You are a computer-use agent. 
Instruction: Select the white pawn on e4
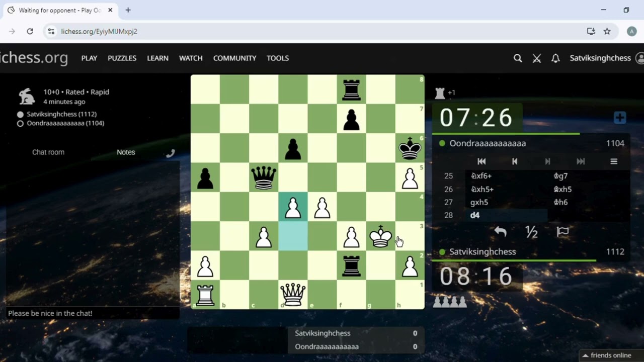coord(322,207)
